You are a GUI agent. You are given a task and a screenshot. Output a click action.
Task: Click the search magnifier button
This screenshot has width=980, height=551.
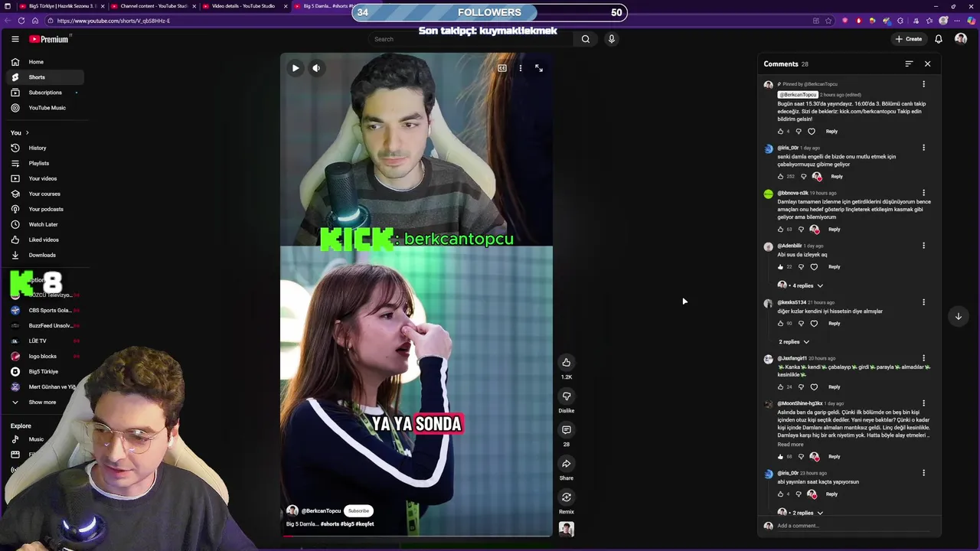(586, 39)
